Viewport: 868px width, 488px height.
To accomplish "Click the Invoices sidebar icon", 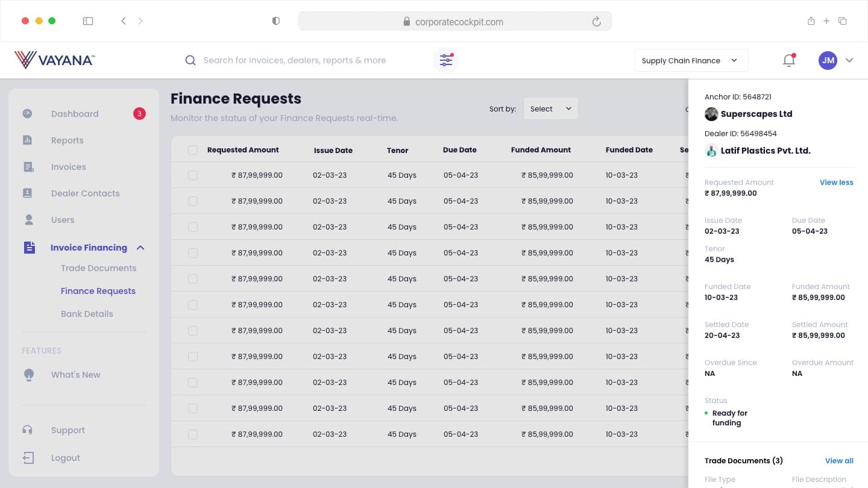I will click(28, 167).
